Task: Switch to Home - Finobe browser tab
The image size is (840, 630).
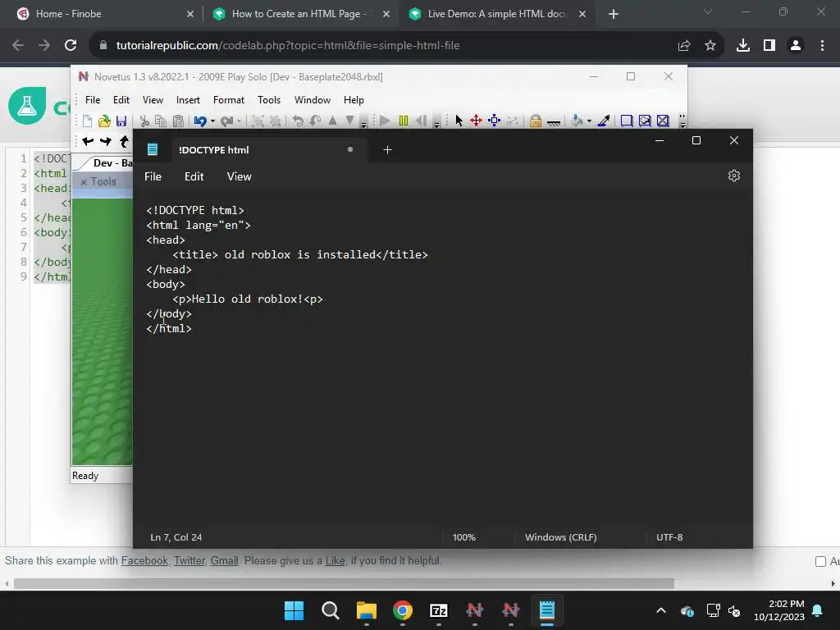Action: tap(103, 14)
